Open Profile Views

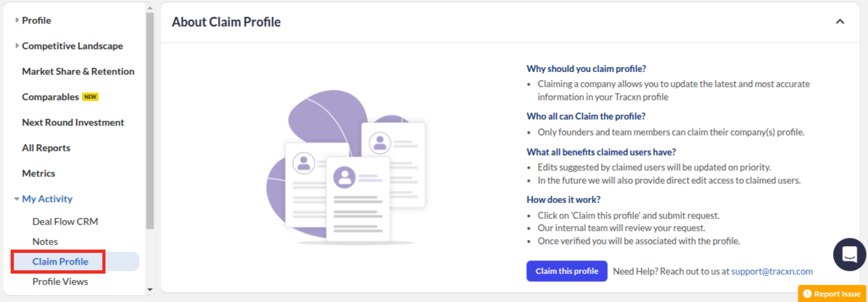click(x=60, y=282)
